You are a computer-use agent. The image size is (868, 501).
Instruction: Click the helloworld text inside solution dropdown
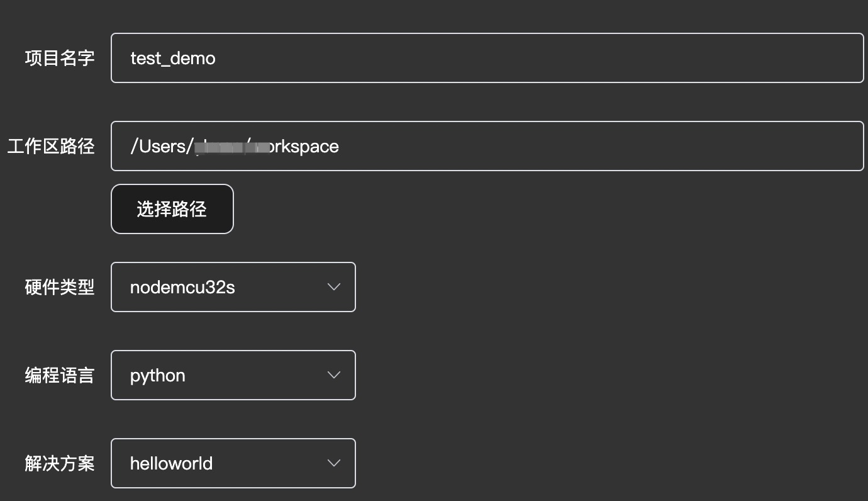[x=171, y=463]
